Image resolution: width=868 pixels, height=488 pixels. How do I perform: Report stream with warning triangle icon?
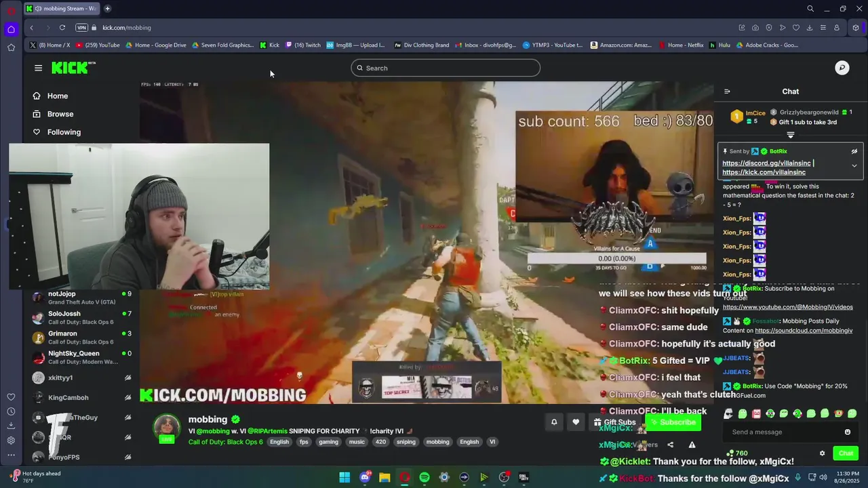coord(692,445)
